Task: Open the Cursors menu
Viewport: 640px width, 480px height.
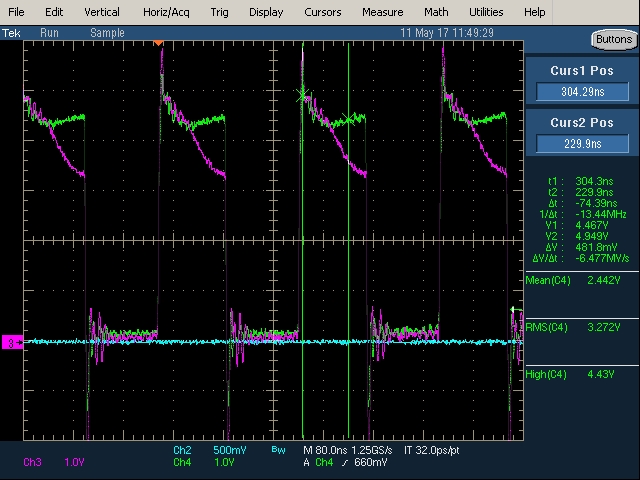Action: [322, 12]
